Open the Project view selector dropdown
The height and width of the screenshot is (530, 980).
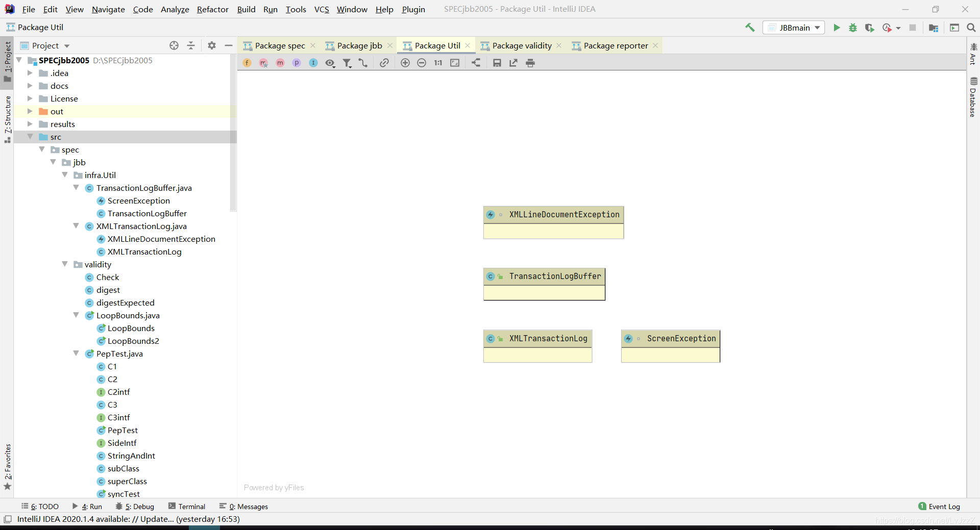tap(45, 45)
